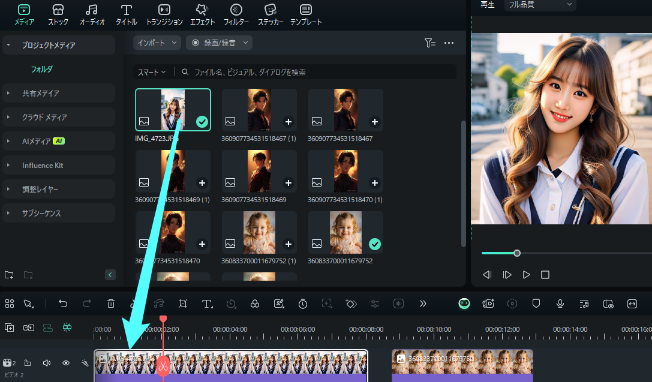Open the インポート dropdown
This screenshot has width=652, height=382.
pos(157,43)
